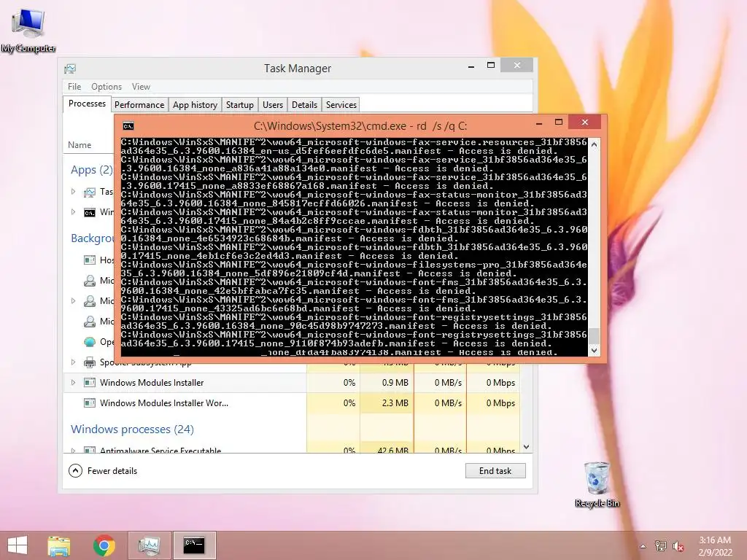This screenshot has width=747, height=560.
Task: Switch to Command Prompt on the taskbar
Action: (x=194, y=545)
